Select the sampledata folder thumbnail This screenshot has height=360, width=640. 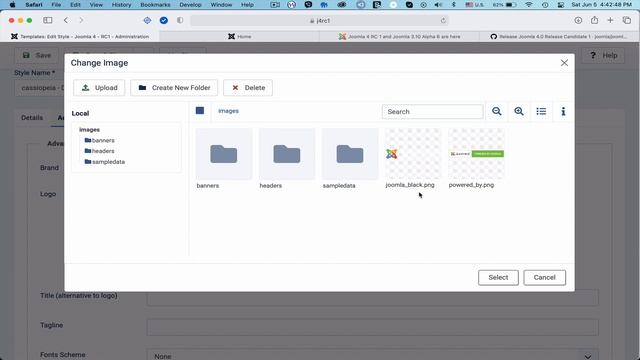[350, 154]
